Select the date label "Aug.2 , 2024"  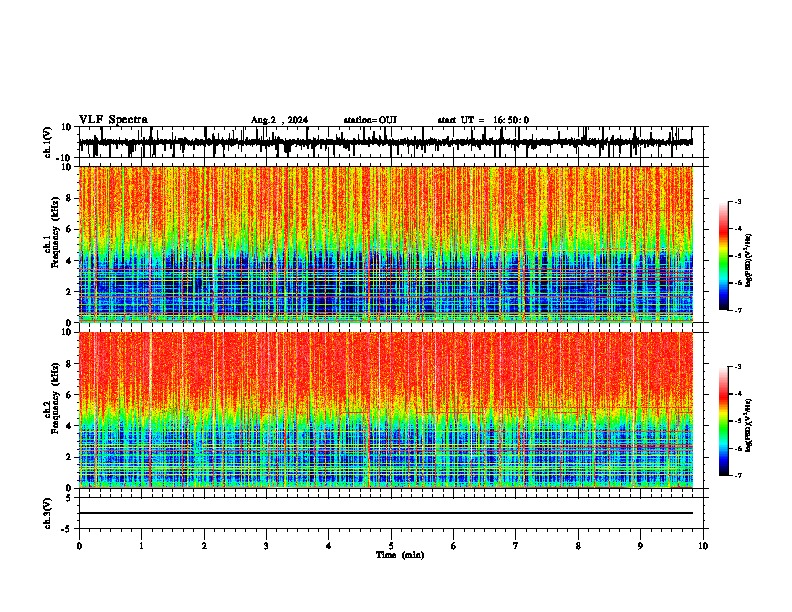[x=279, y=120]
